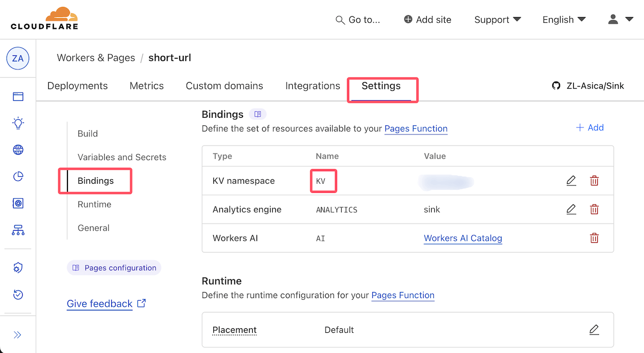Open the Workers AI Catalog link
Screen dimensions: 644x353
point(463,238)
